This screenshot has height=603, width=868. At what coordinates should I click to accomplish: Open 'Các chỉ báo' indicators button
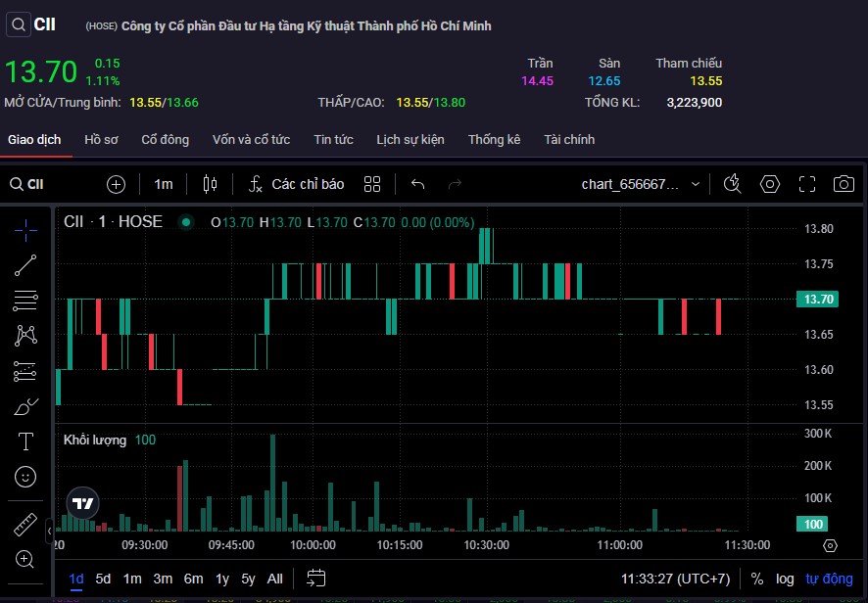point(296,184)
